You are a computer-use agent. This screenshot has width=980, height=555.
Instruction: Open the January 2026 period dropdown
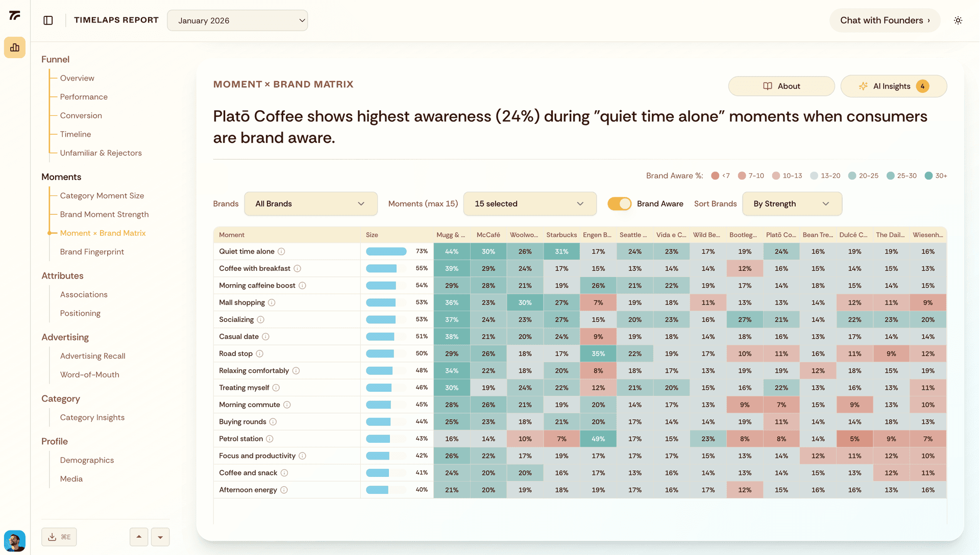237,20
